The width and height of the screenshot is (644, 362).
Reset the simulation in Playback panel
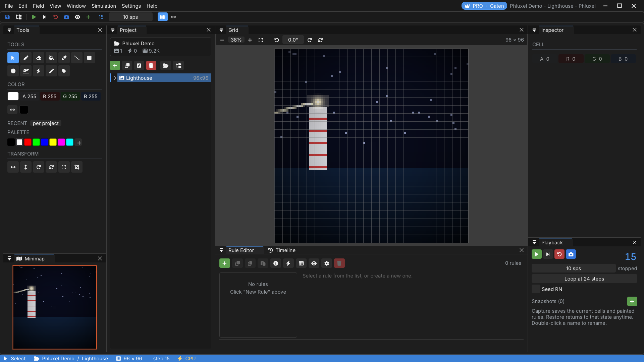(559, 254)
